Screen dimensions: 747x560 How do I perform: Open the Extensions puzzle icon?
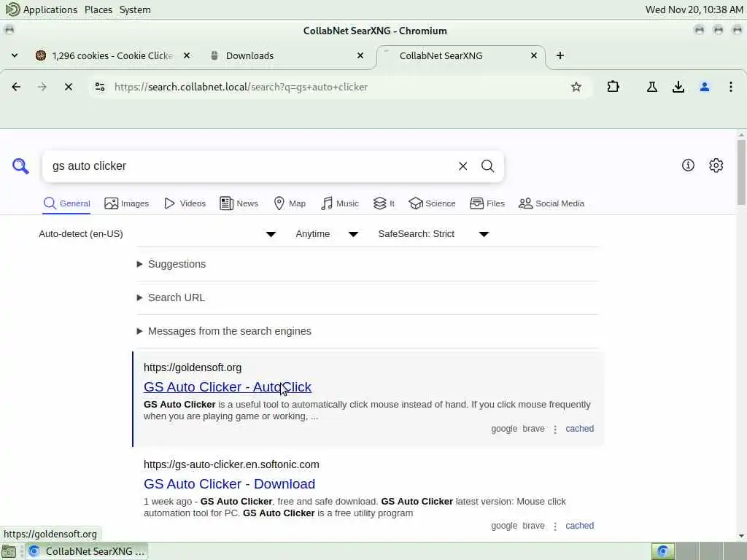pyautogui.click(x=613, y=87)
